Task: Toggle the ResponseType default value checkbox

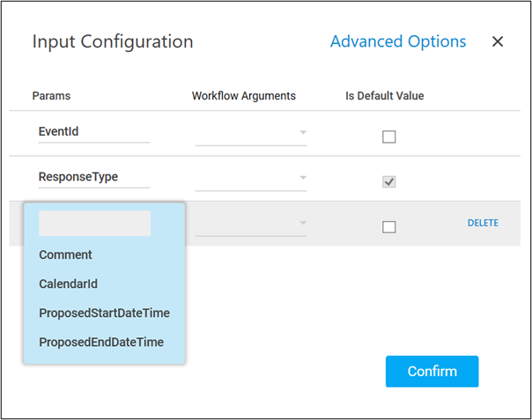Action: pos(389,181)
